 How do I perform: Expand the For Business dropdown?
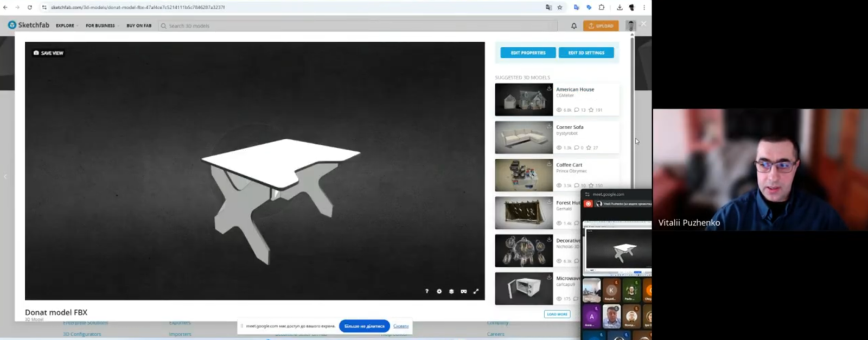[x=100, y=25]
